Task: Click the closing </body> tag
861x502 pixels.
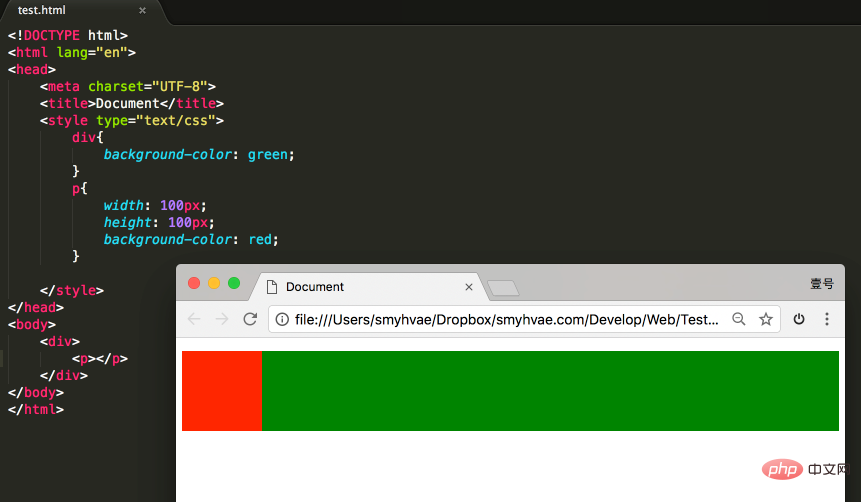Action: (x=36, y=392)
